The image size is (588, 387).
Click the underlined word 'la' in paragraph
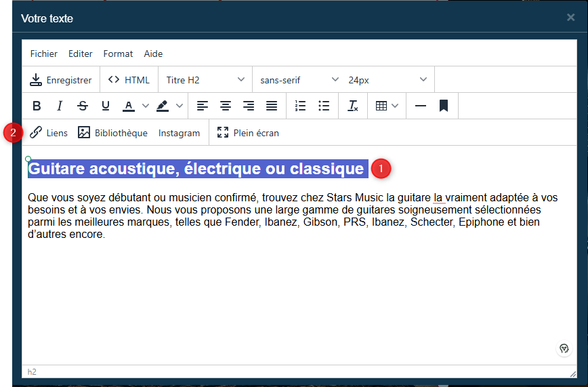point(438,197)
